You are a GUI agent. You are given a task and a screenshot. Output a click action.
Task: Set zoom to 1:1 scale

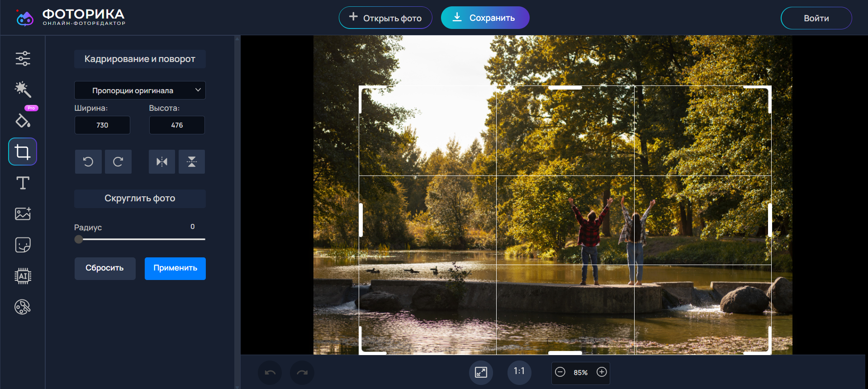click(519, 372)
